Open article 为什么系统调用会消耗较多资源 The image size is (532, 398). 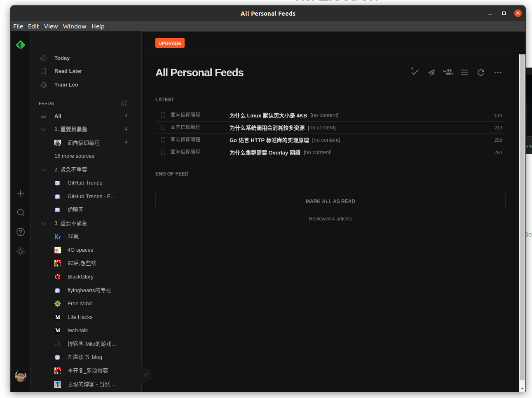coord(267,128)
